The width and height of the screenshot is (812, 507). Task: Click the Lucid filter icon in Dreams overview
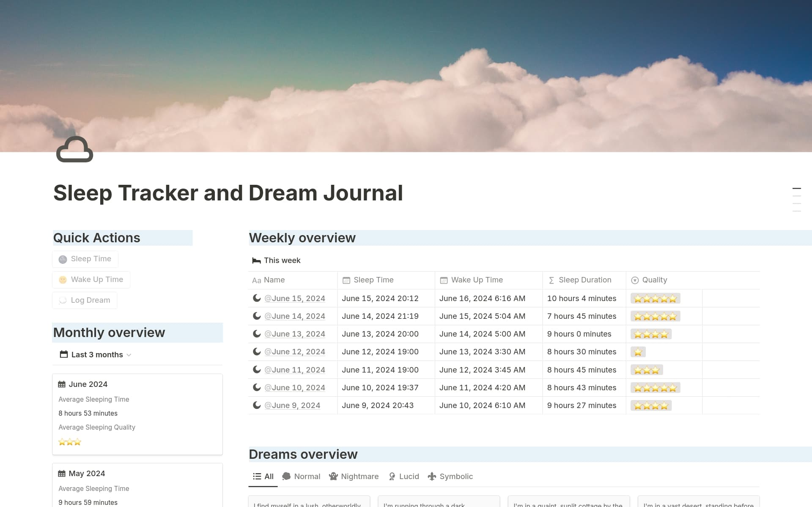[392, 476]
